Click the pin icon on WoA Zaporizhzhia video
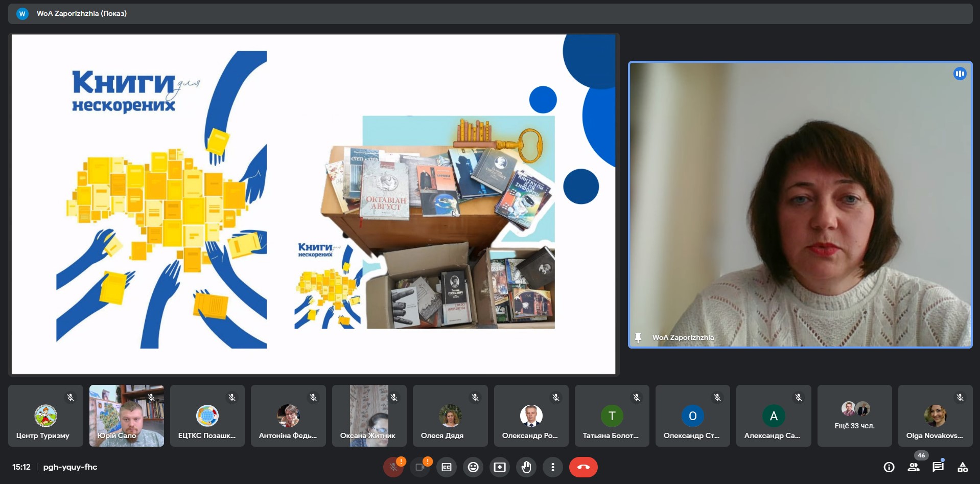The image size is (980, 484). 638,338
